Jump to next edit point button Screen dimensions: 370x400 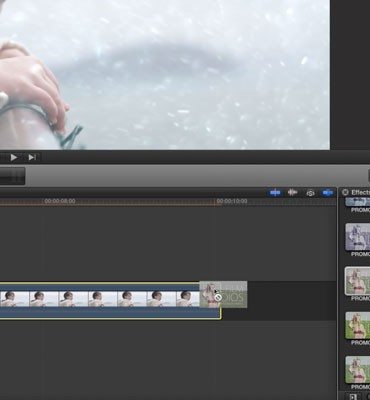32,157
